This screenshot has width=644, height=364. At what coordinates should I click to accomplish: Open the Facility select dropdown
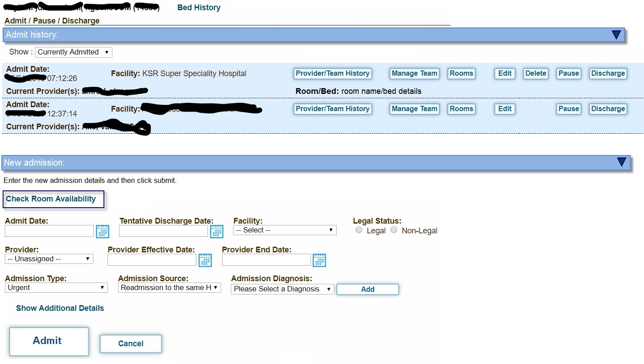[x=284, y=230]
